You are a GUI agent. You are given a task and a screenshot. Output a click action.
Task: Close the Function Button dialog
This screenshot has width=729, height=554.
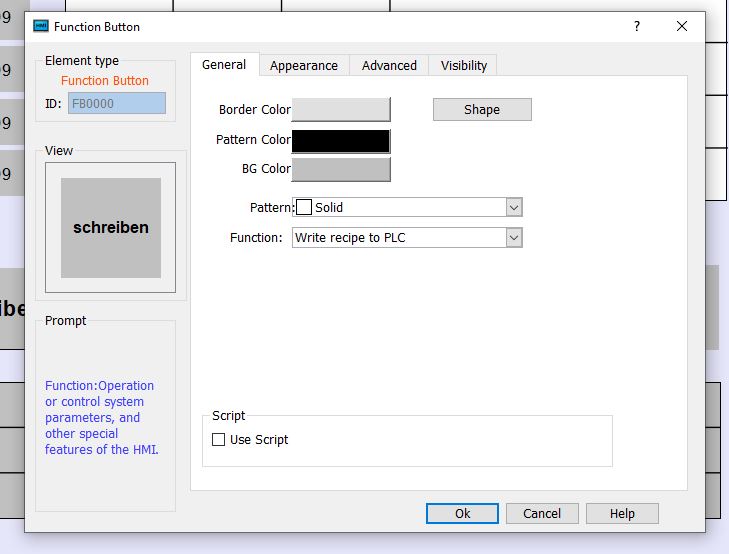coord(682,27)
